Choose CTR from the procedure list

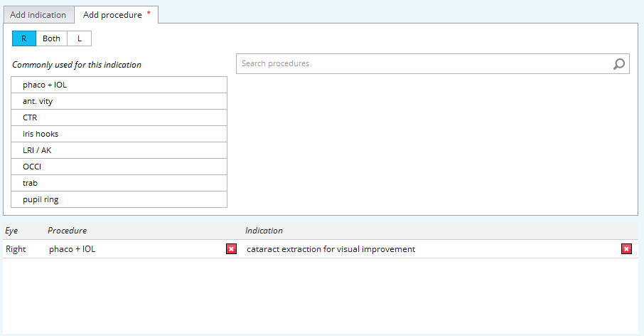[x=119, y=117]
